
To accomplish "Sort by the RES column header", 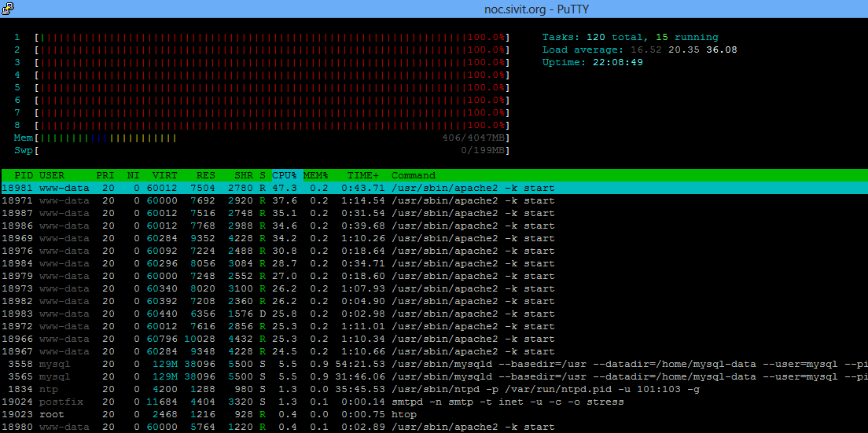I will tap(206, 175).
